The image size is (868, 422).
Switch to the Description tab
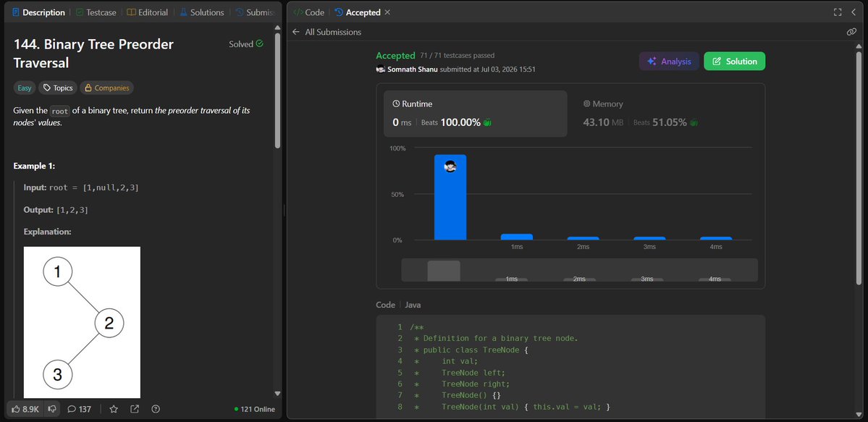coord(38,12)
